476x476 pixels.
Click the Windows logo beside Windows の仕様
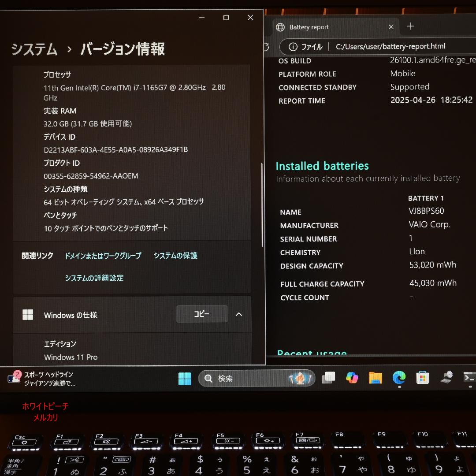tap(28, 315)
